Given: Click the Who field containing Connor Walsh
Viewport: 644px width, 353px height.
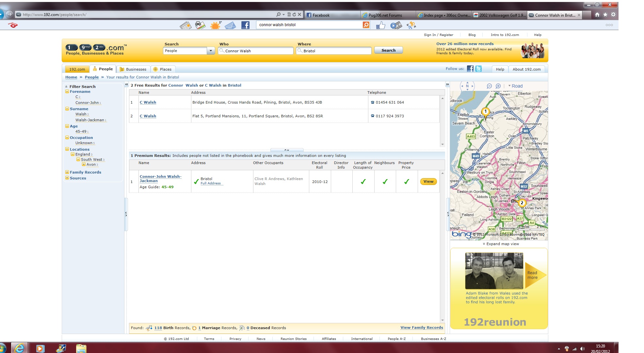Looking at the screenshot, I should tap(256, 51).
